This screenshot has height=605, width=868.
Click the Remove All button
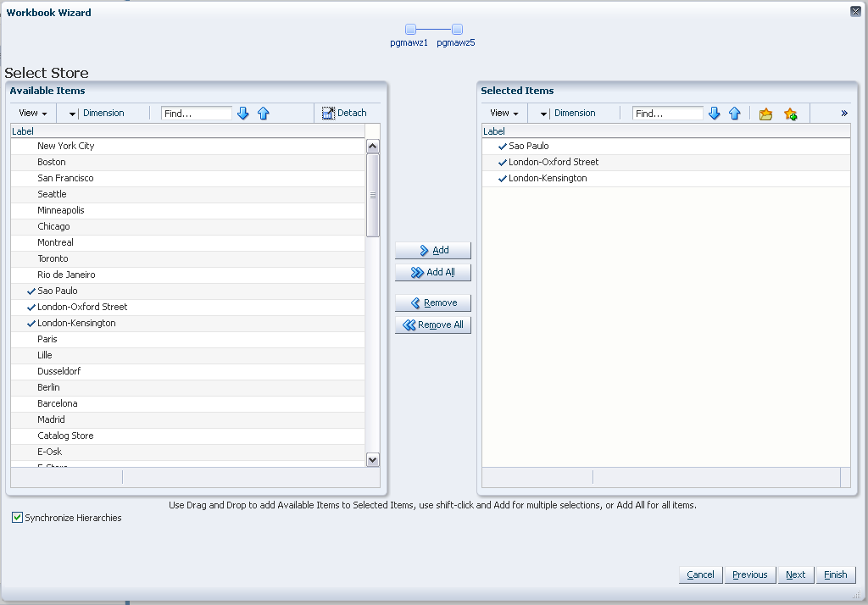point(433,325)
